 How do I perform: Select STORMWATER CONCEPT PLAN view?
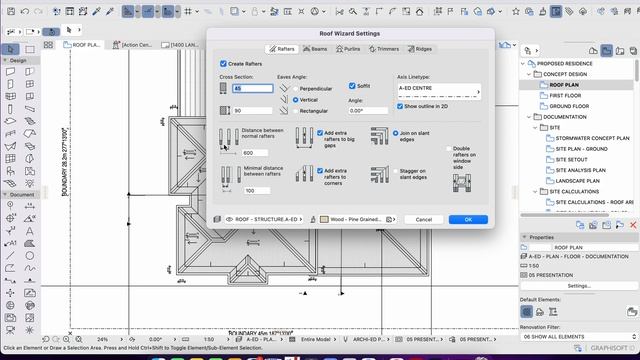[x=592, y=138]
